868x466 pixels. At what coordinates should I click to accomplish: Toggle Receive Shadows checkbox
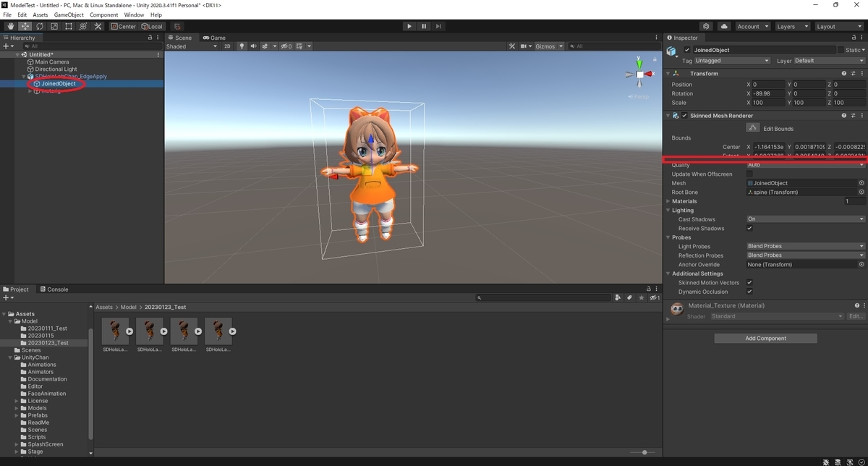[x=749, y=229]
